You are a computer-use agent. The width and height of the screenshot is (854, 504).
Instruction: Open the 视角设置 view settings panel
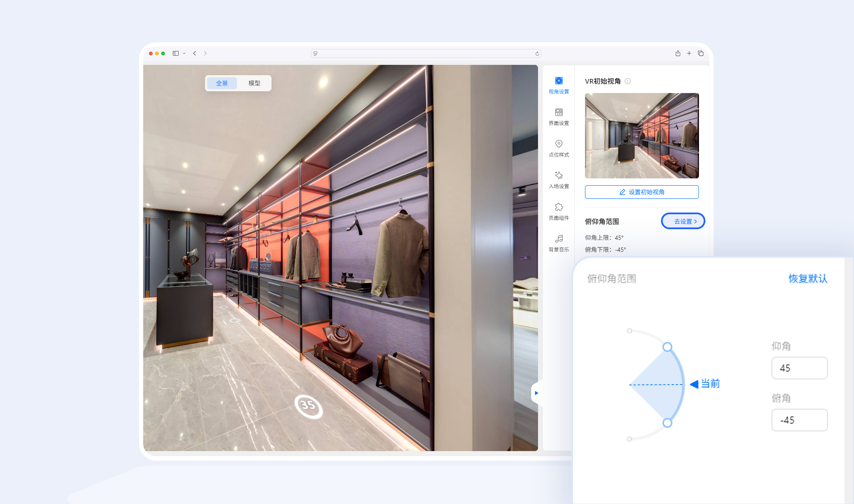pos(559,85)
